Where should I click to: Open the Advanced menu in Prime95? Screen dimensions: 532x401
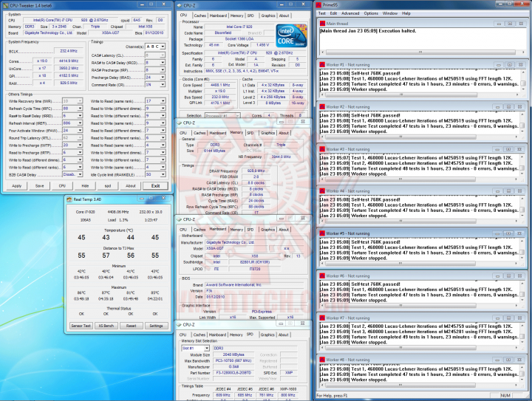tap(350, 13)
